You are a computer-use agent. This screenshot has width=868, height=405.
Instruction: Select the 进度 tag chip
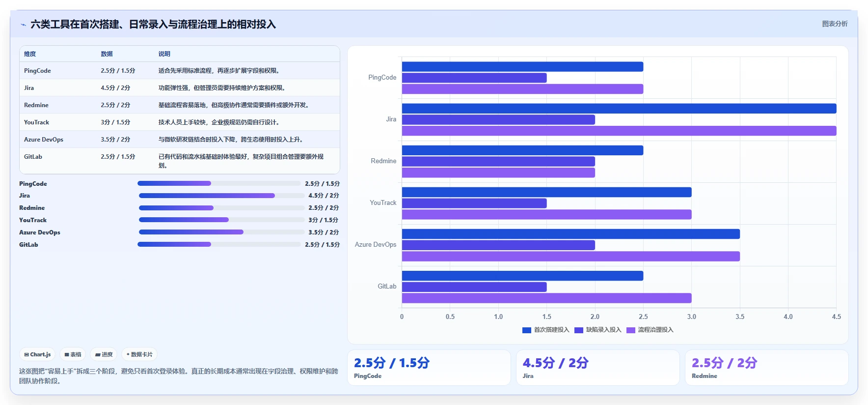pyautogui.click(x=104, y=354)
